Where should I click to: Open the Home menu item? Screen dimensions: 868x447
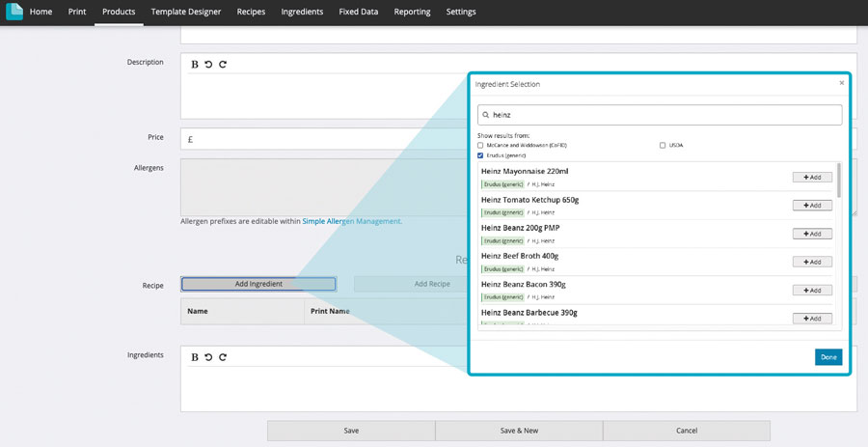pyautogui.click(x=41, y=12)
